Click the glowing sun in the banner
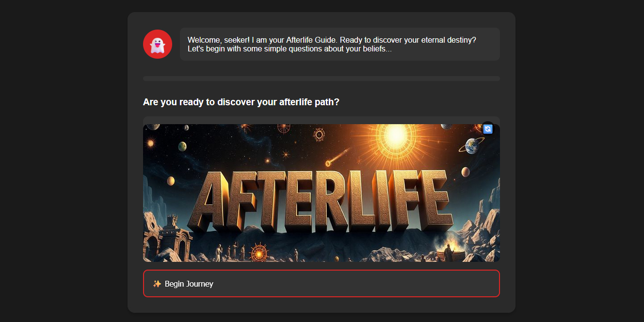 click(396, 134)
